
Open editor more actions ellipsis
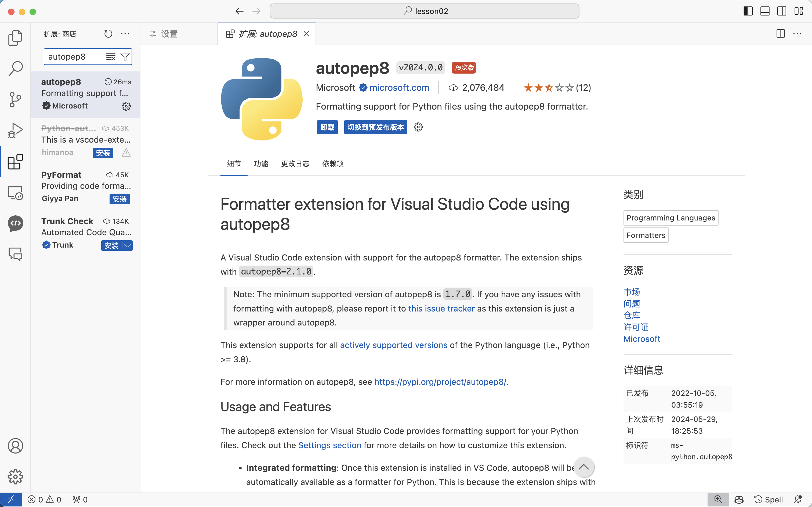[797, 34]
